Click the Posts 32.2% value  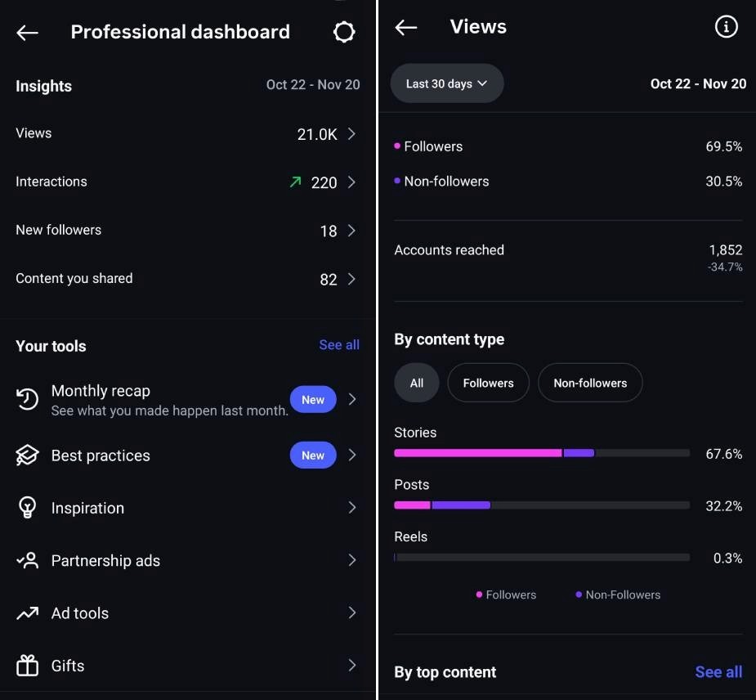[723, 505]
